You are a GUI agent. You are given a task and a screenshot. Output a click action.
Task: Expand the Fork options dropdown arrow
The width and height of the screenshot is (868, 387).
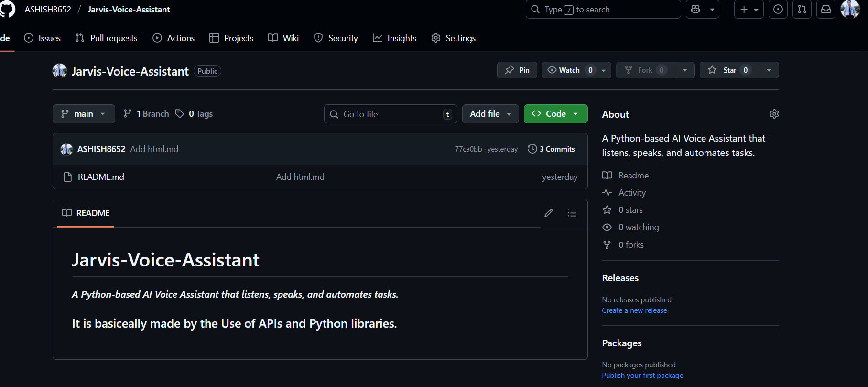(x=685, y=70)
